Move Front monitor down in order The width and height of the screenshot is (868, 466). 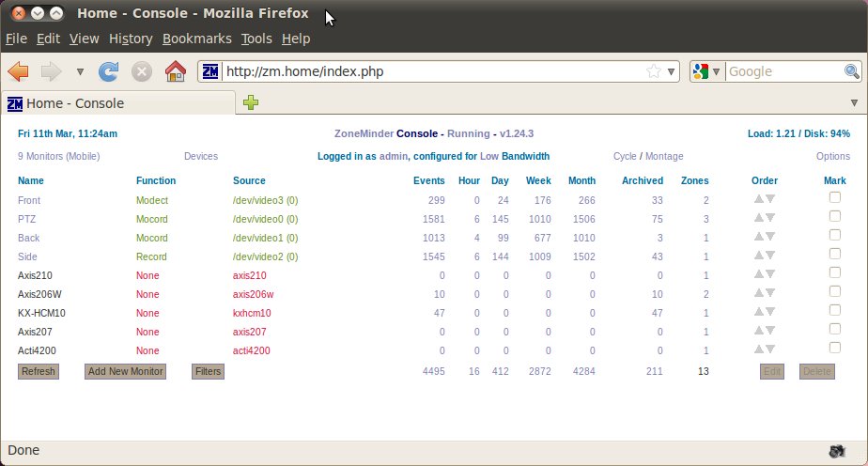pos(770,199)
